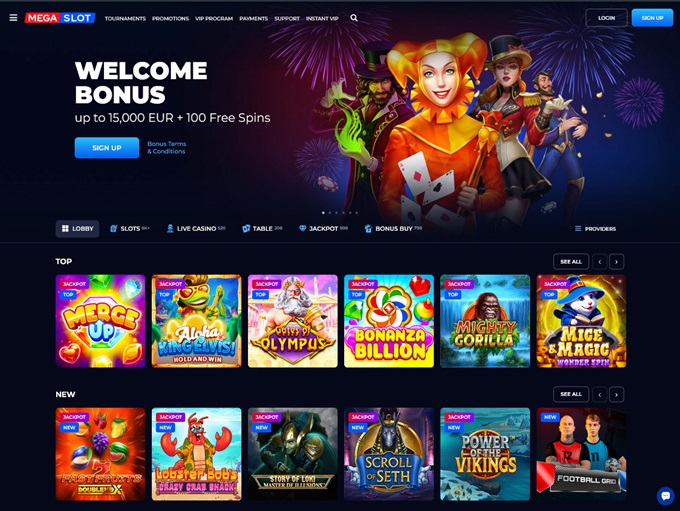680x511 pixels.
Task: Click the Login button
Action: (606, 18)
